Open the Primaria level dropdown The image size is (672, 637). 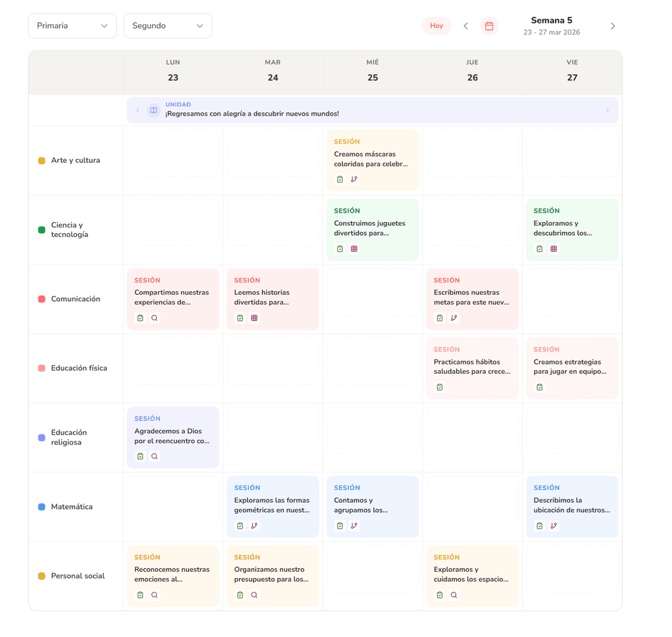click(72, 26)
